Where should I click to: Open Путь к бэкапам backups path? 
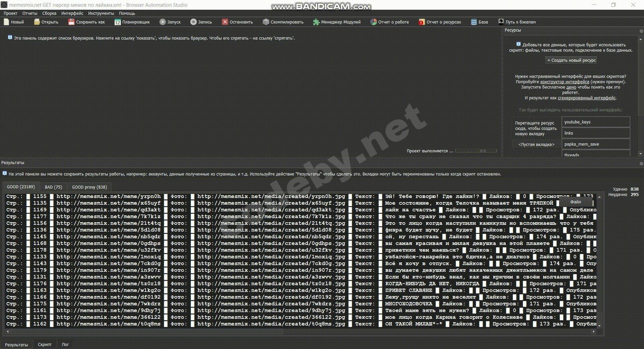point(517,22)
